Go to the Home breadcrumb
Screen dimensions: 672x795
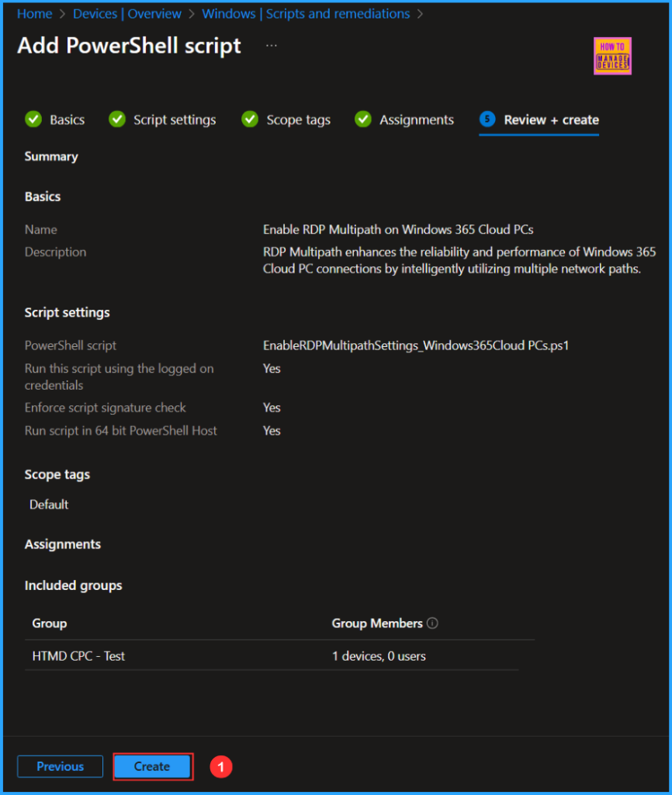[x=34, y=14]
